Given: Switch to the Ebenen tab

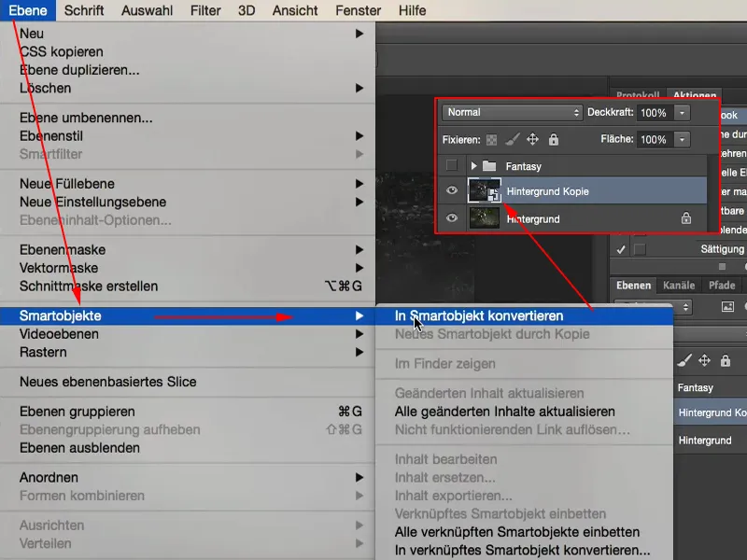Looking at the screenshot, I should coord(633,286).
